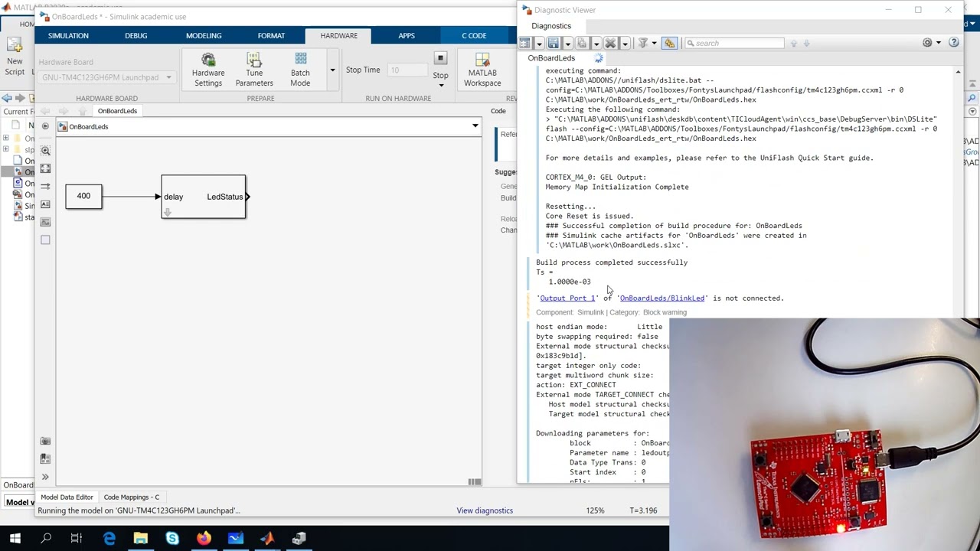Switch to the APPS tab

(407, 36)
